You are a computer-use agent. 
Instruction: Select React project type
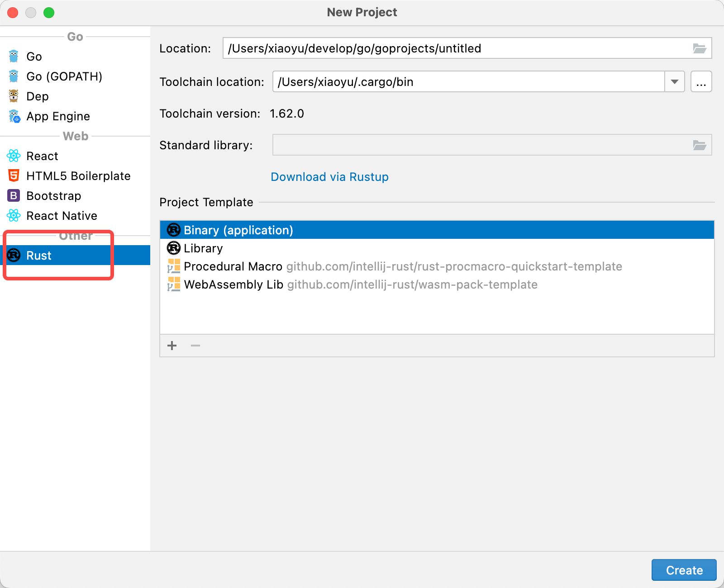[75, 156]
